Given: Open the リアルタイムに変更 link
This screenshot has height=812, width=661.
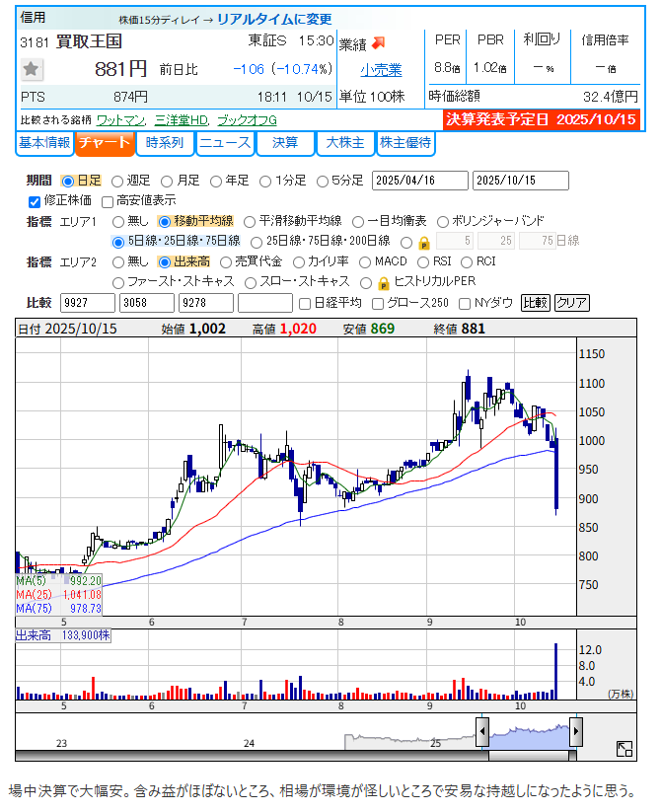Looking at the screenshot, I should (x=274, y=19).
